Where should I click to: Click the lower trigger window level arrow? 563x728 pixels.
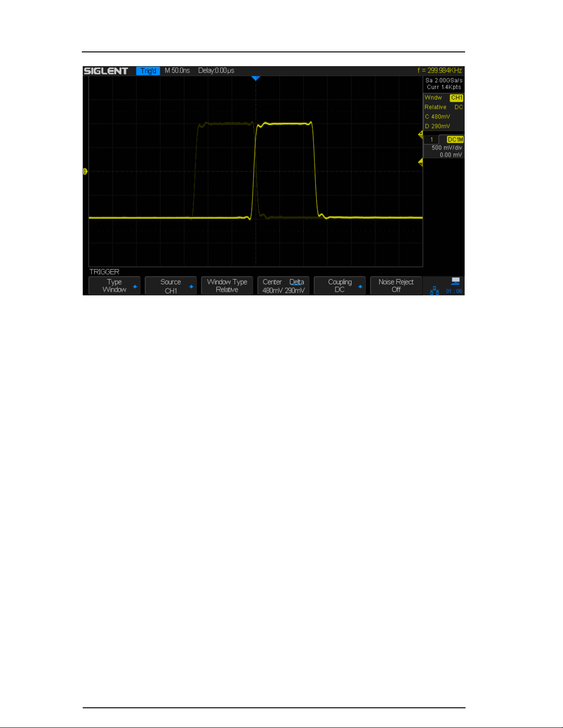[420, 162]
